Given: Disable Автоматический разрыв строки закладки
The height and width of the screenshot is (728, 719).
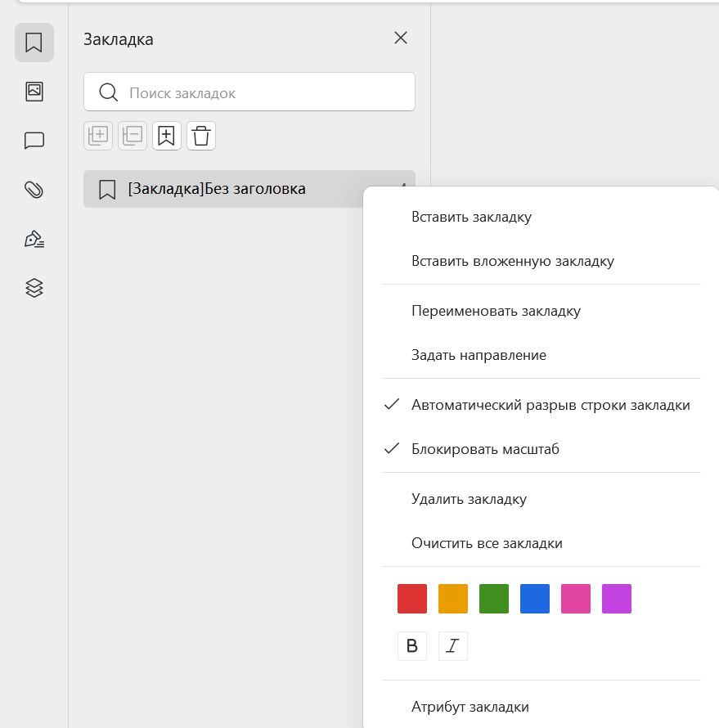Looking at the screenshot, I should tap(551, 404).
